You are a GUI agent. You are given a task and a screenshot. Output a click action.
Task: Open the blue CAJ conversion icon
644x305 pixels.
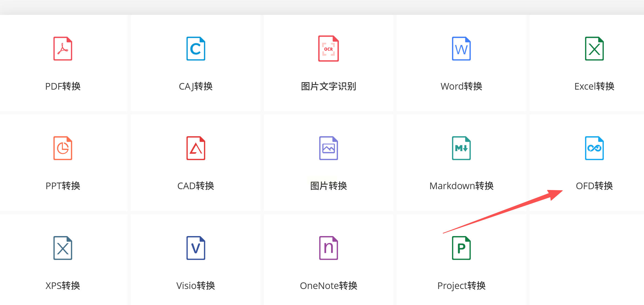coord(196,49)
